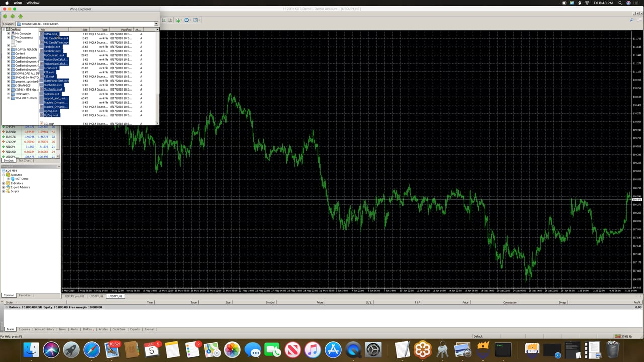Screen dimensions: 644x362
Task: Expand My Computer tree node
Action: 8,33
